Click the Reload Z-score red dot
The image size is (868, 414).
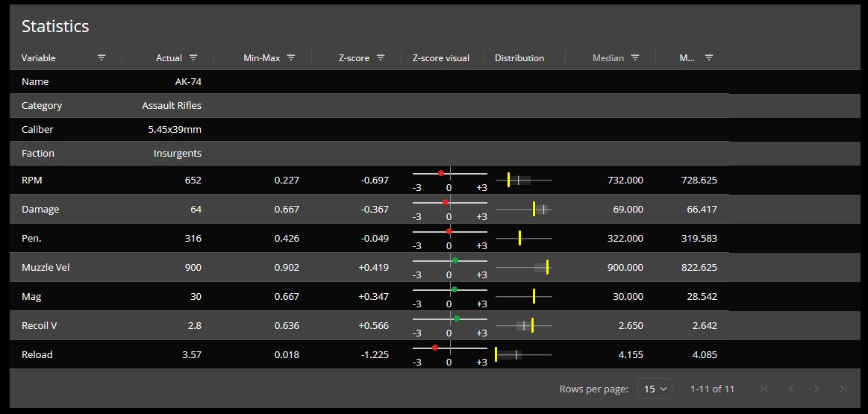pos(435,348)
